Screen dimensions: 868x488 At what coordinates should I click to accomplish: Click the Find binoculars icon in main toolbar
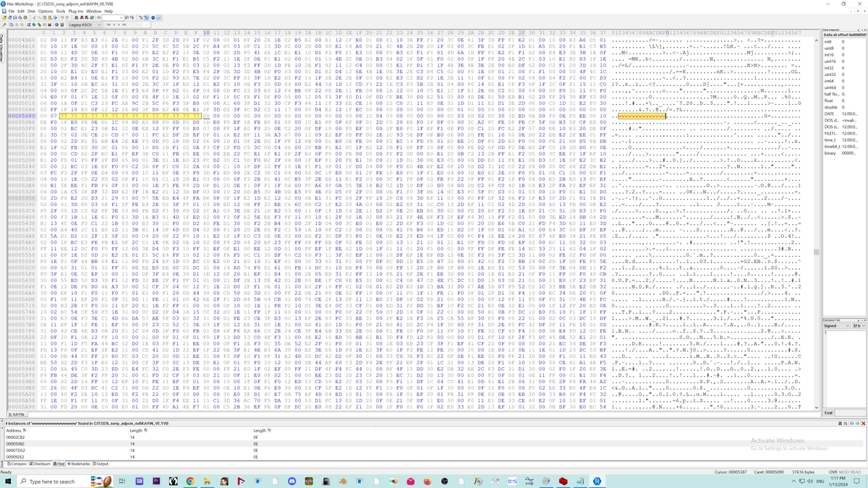tap(76, 17)
